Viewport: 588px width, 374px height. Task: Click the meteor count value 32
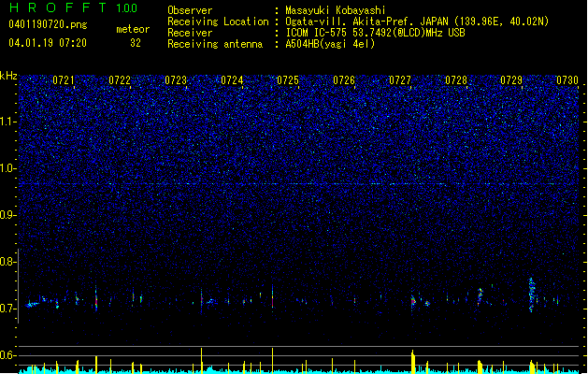pyautogui.click(x=136, y=43)
